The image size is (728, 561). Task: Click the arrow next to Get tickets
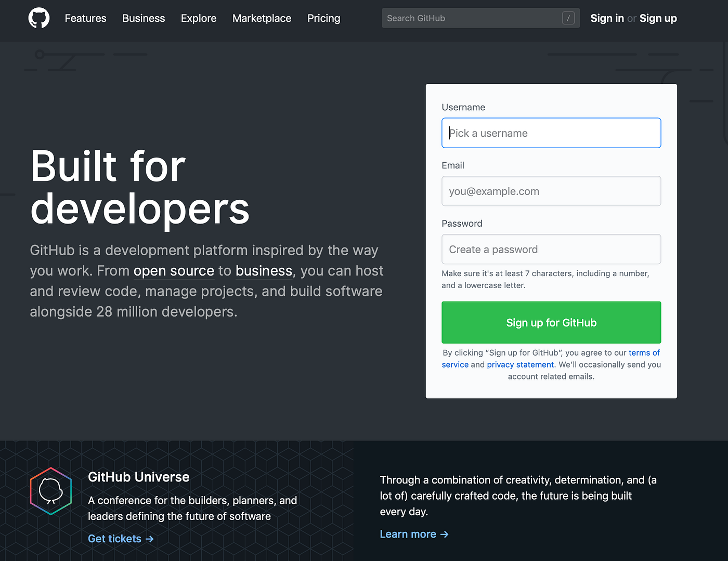click(150, 539)
